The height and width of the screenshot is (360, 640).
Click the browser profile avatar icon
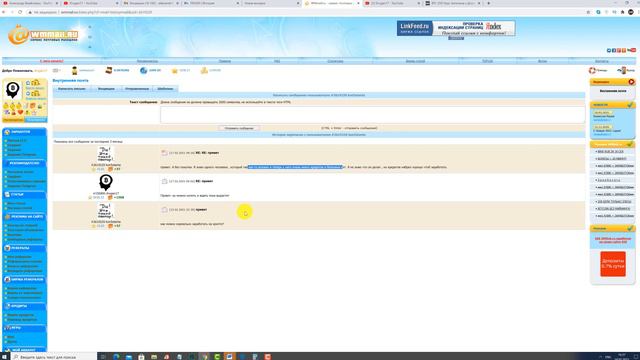pyautogui.click(x=631, y=12)
